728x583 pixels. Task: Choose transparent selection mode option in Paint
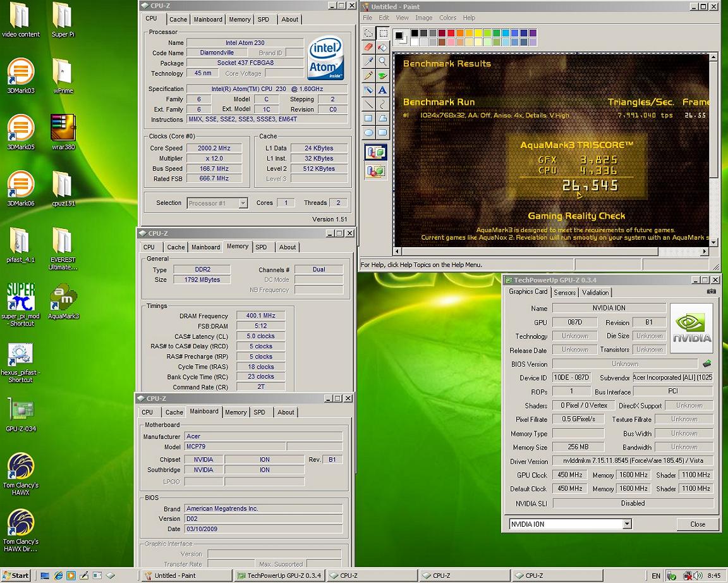375,171
